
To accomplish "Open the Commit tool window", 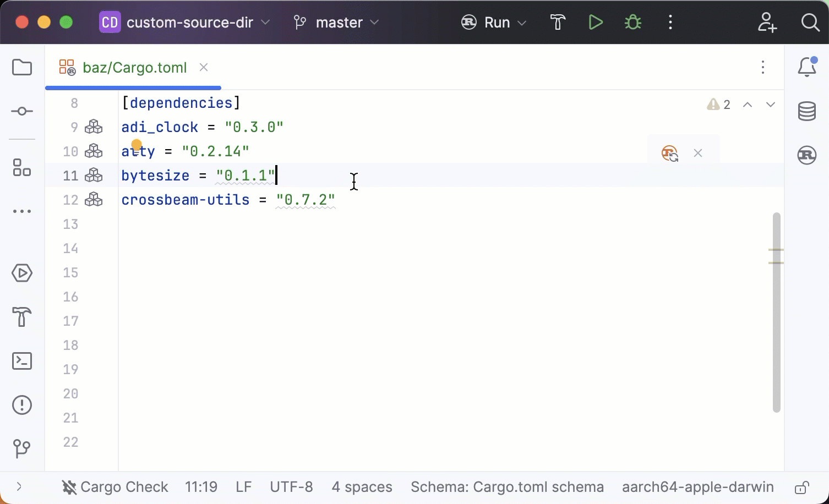I will point(22,112).
